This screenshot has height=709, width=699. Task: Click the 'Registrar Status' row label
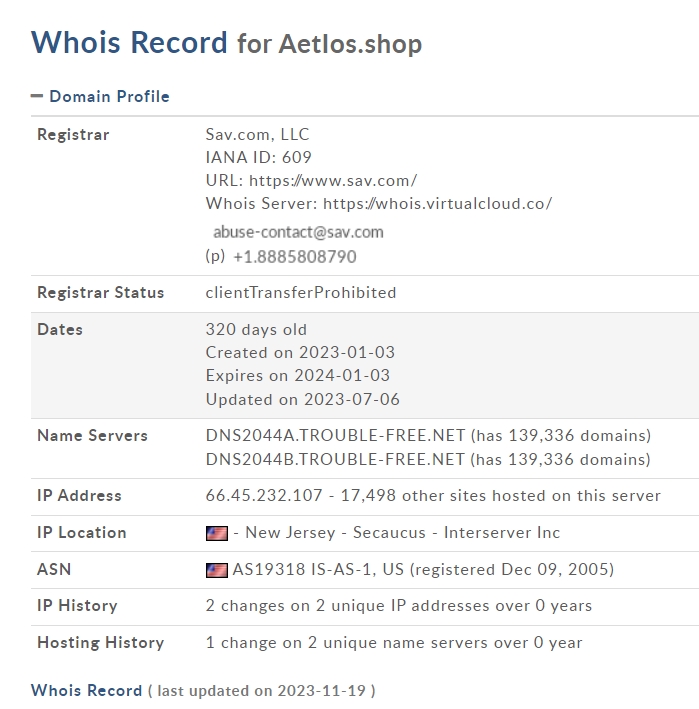[100, 293]
